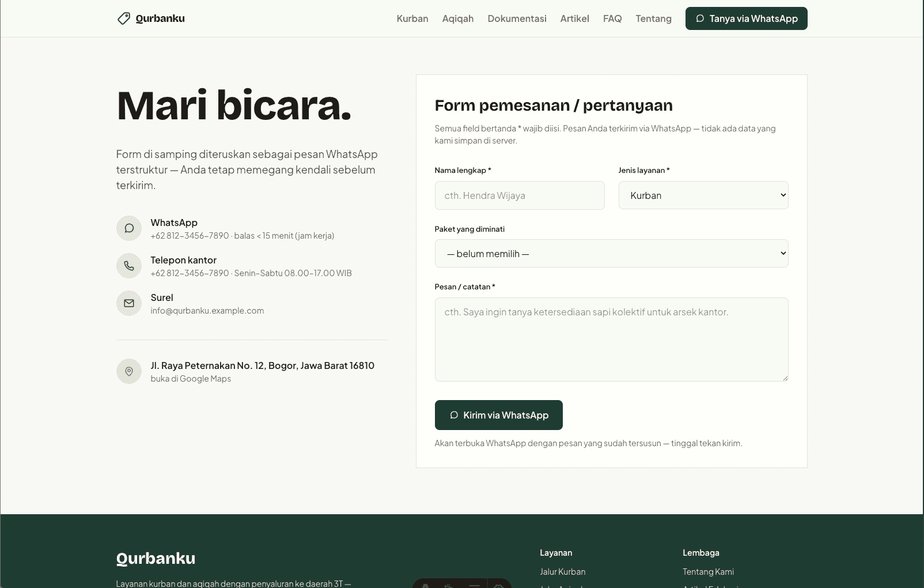Open the Jenis layanan dropdown showing Kurban
The width and height of the screenshot is (924, 588).
pos(703,195)
